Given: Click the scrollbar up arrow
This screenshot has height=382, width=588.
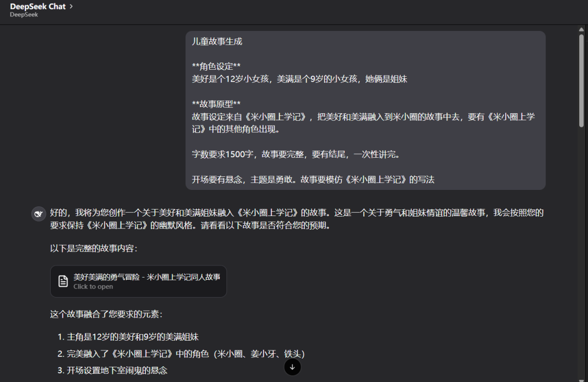Looking at the screenshot, I should click(581, 29).
